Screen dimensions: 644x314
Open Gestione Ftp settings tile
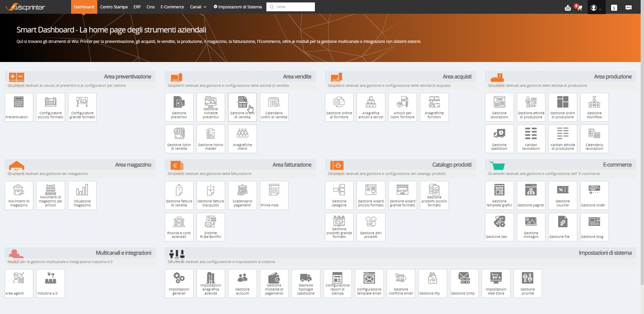(x=432, y=284)
